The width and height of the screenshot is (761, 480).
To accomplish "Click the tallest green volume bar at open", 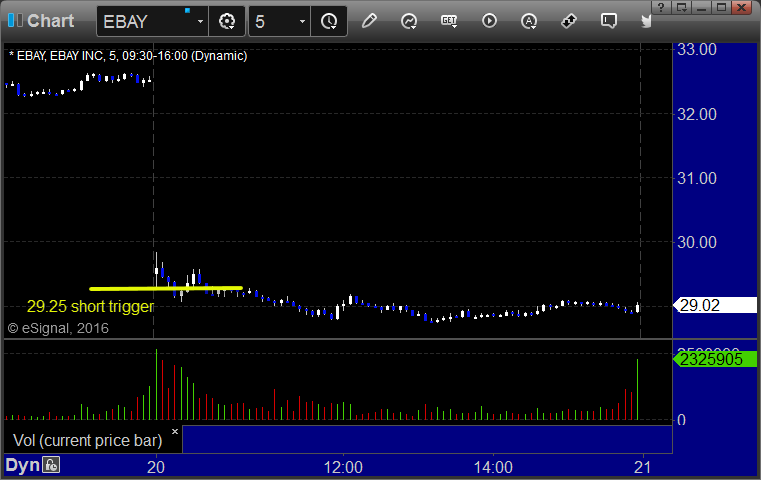I will (156, 384).
